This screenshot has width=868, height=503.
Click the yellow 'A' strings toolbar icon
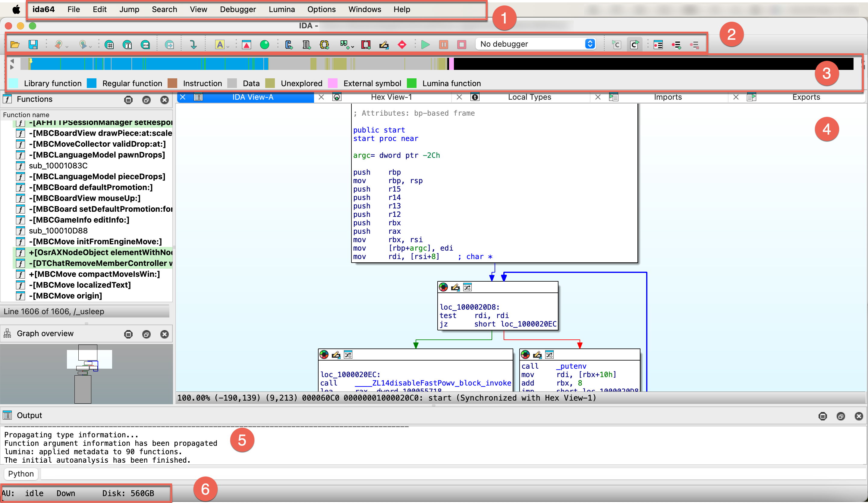(219, 44)
